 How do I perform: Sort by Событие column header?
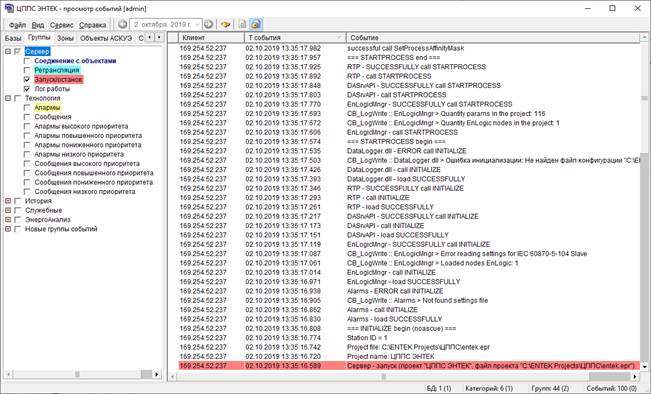point(493,37)
